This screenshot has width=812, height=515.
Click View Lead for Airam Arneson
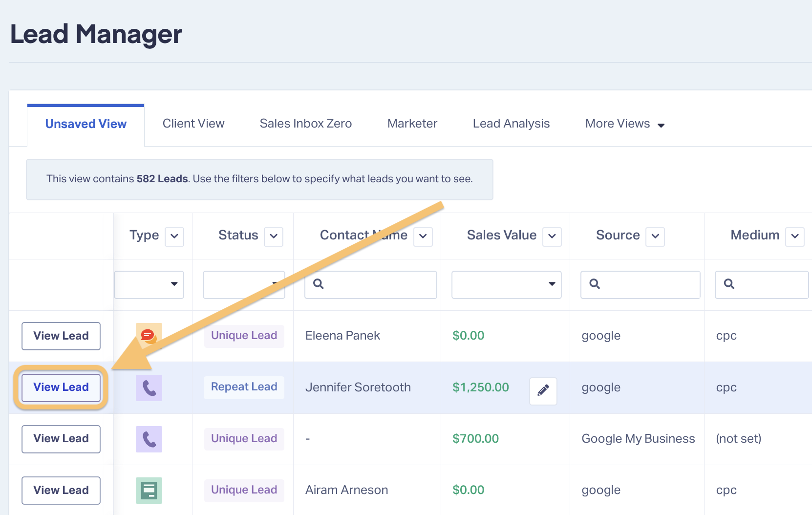click(x=61, y=490)
